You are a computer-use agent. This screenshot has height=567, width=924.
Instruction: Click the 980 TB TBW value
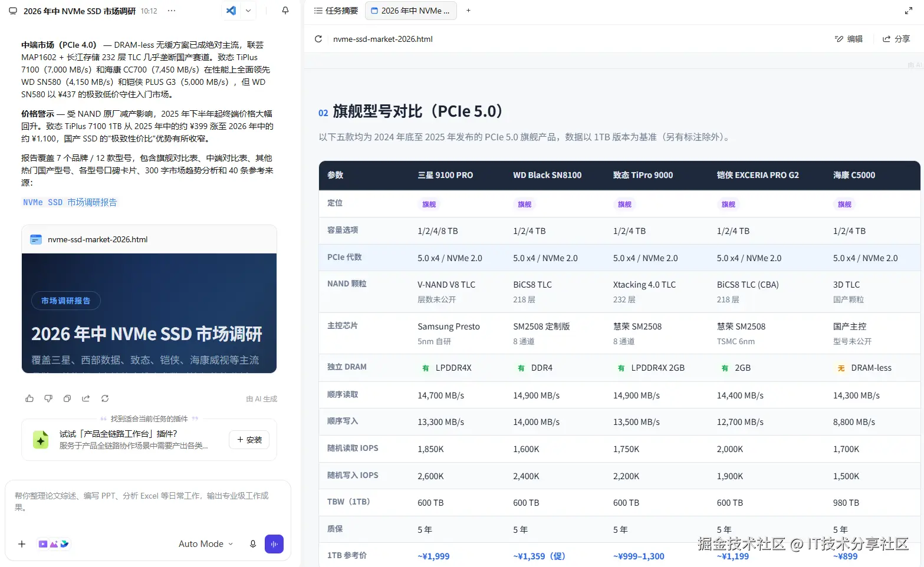(x=846, y=503)
